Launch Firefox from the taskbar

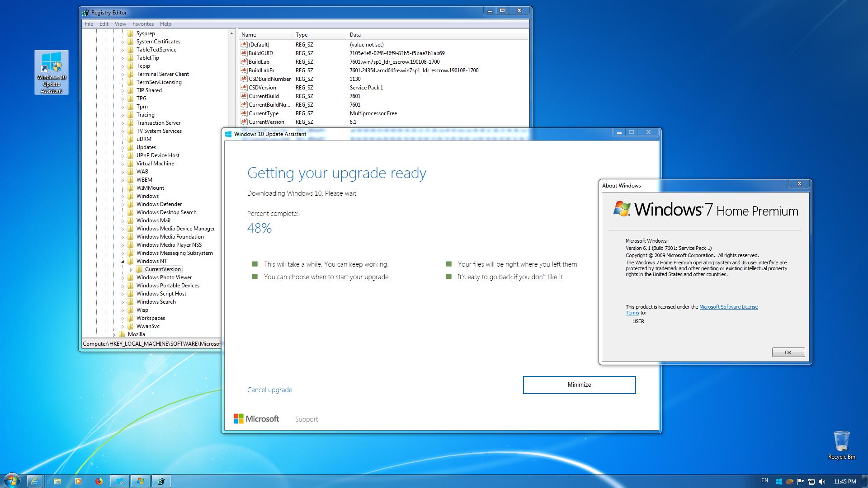pos(99,481)
